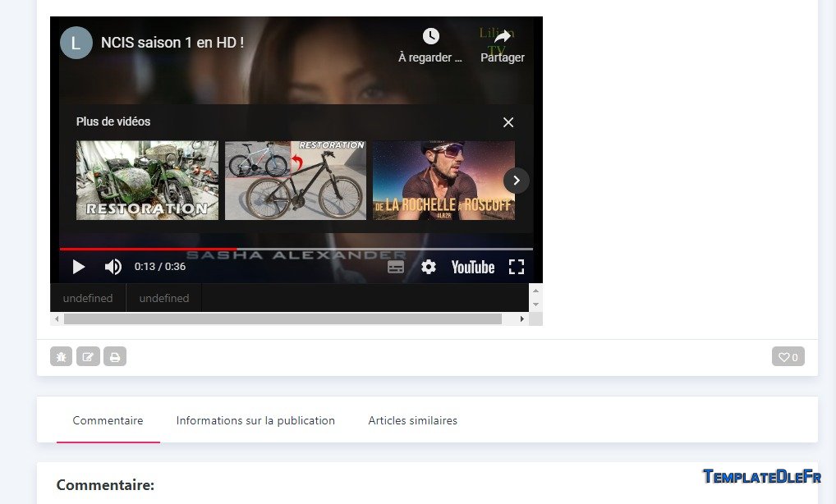
Task: Open YouTube player settings gear
Action: pos(429,267)
